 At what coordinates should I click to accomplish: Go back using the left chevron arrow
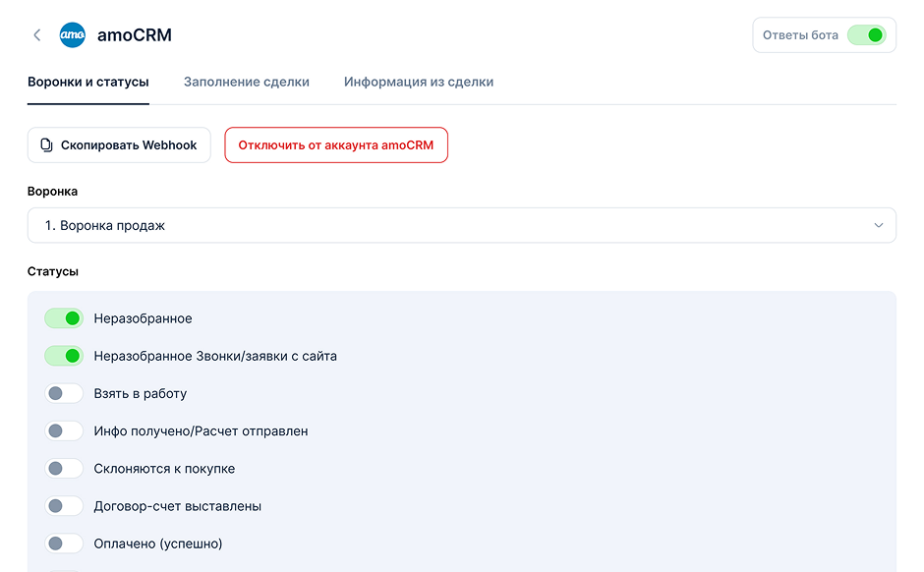tap(37, 35)
